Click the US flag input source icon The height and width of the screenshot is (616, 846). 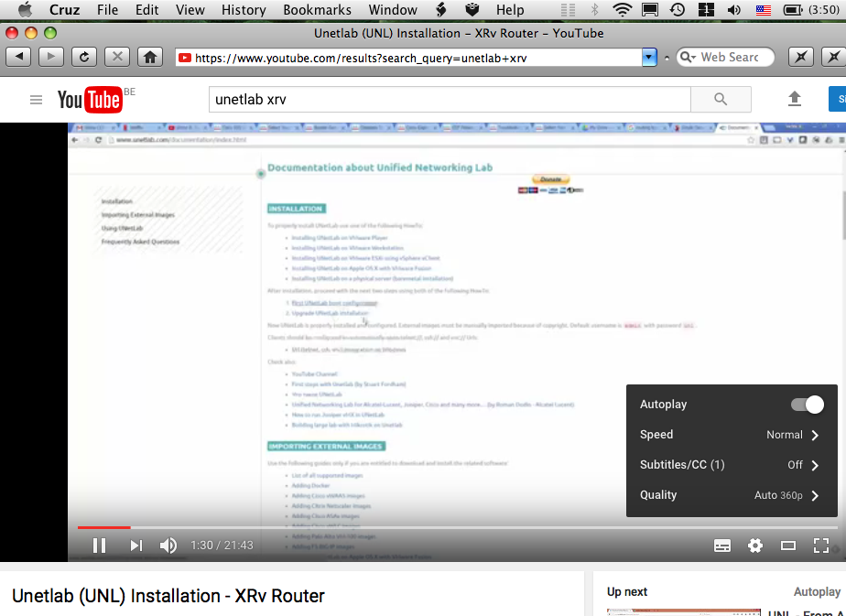[763, 10]
